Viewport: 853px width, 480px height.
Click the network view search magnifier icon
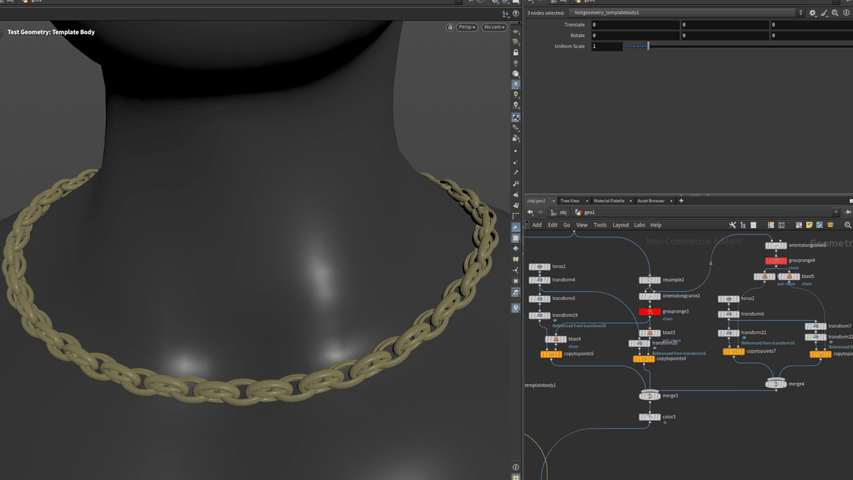[x=847, y=225]
